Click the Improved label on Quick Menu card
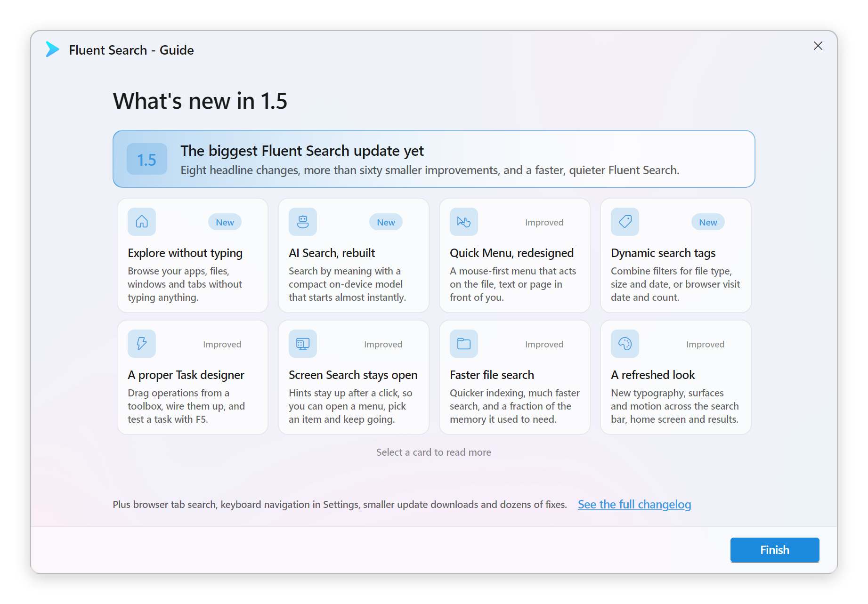The height and width of the screenshot is (604, 868). pos(544,222)
